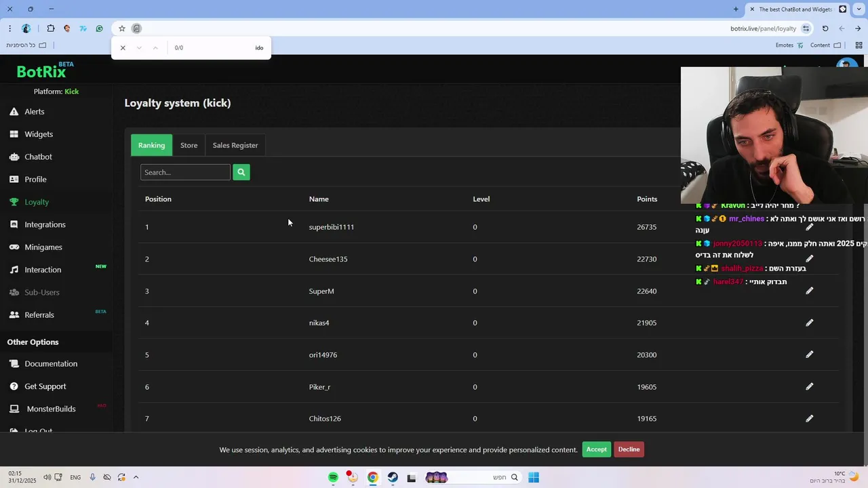Edit the ori14976 row
Screen dimensions: 868x488
[x=809, y=354]
